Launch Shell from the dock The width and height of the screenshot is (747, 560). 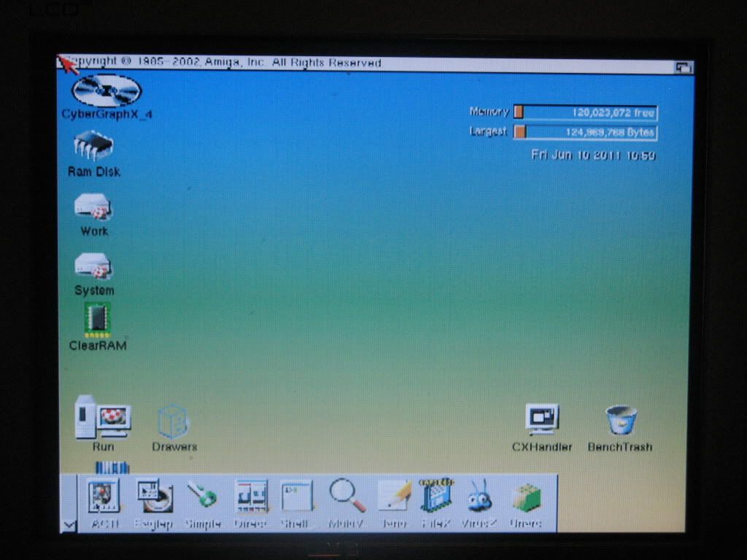coord(296,497)
